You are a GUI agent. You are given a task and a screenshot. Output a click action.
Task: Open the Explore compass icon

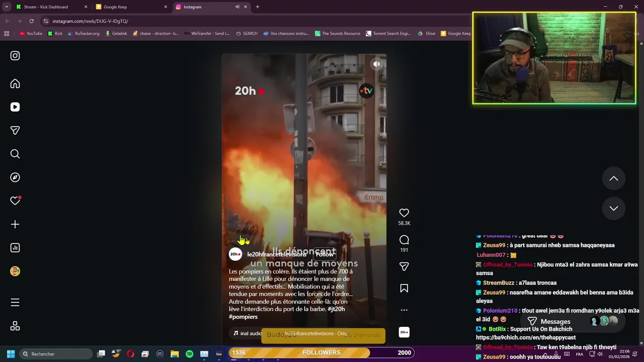coord(15,177)
